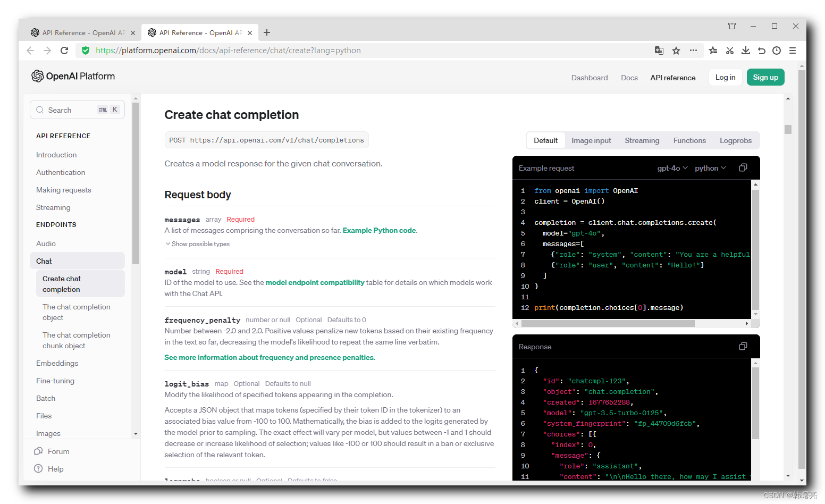Switch to the inactive API Reference tab
Viewport: 825px width, 504px height.
tap(83, 32)
